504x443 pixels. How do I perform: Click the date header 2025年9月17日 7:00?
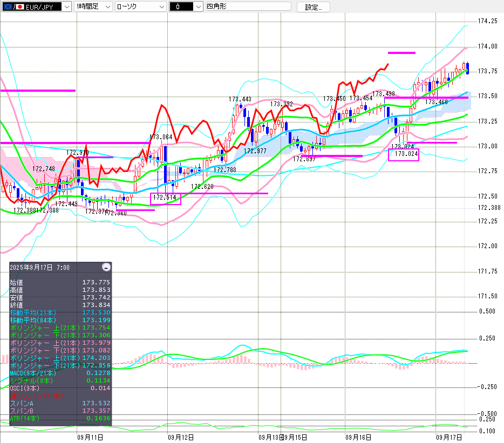pyautogui.click(x=43, y=267)
